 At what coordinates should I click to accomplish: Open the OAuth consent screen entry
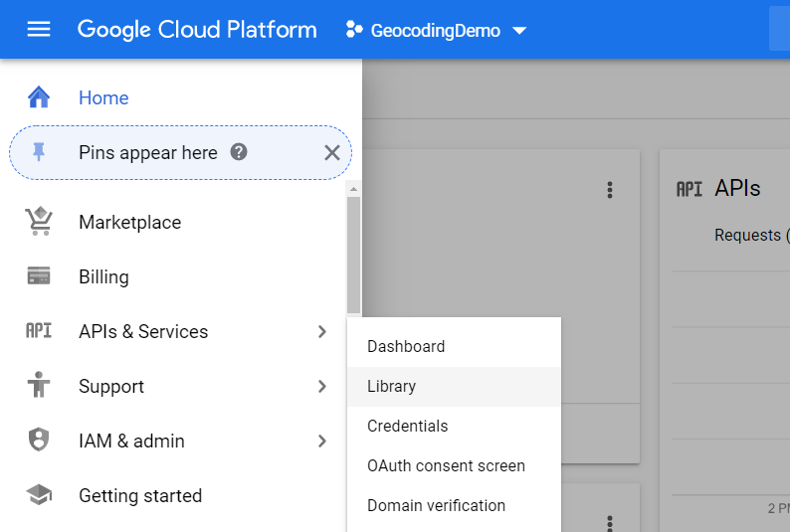coord(446,465)
